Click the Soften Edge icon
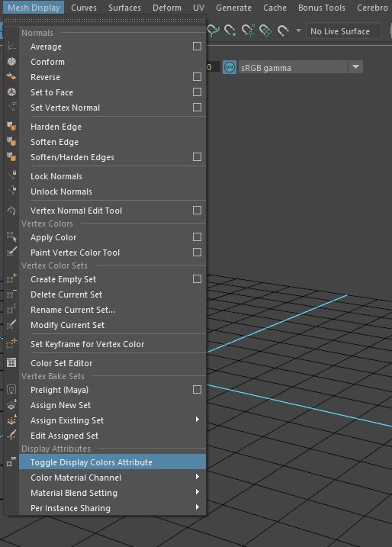Screen dimensions: 392x547 pyautogui.click(x=11, y=141)
